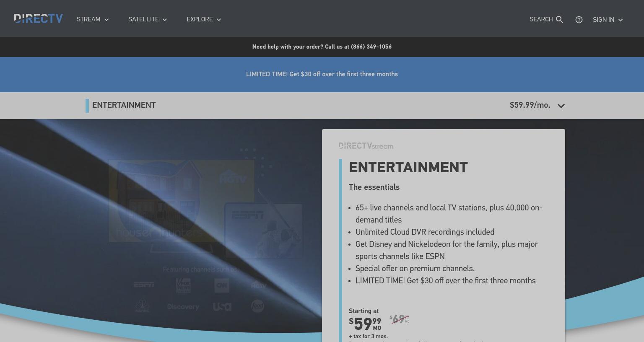Image resolution: width=644 pixels, height=342 pixels.
Task: Expand the EXPLORE navigation menu
Action: tap(204, 20)
